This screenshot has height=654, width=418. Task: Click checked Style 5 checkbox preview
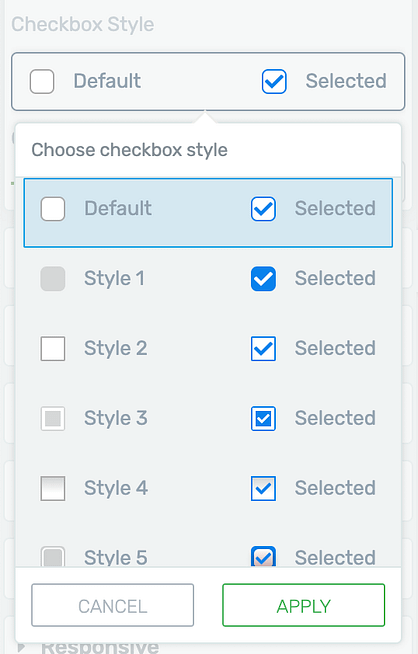(263, 556)
